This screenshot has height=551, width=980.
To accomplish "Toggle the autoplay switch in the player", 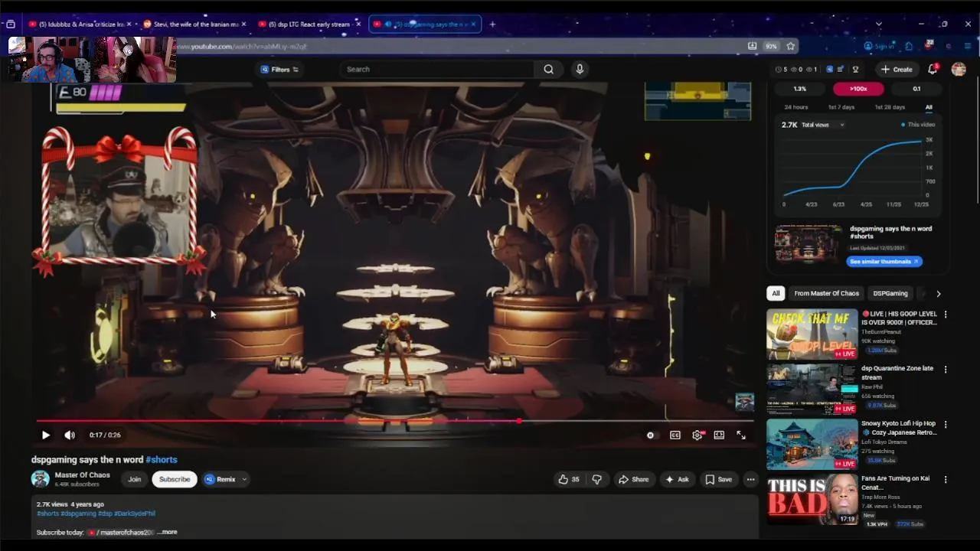I will click(x=650, y=435).
